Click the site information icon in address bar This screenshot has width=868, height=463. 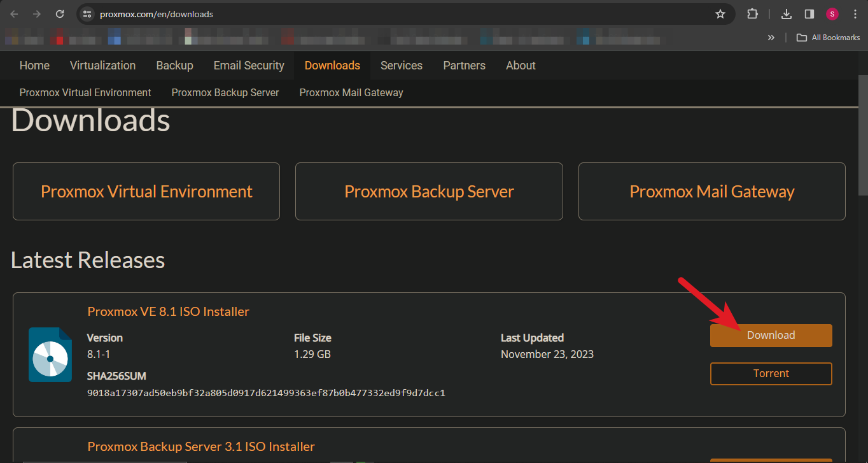coord(88,14)
